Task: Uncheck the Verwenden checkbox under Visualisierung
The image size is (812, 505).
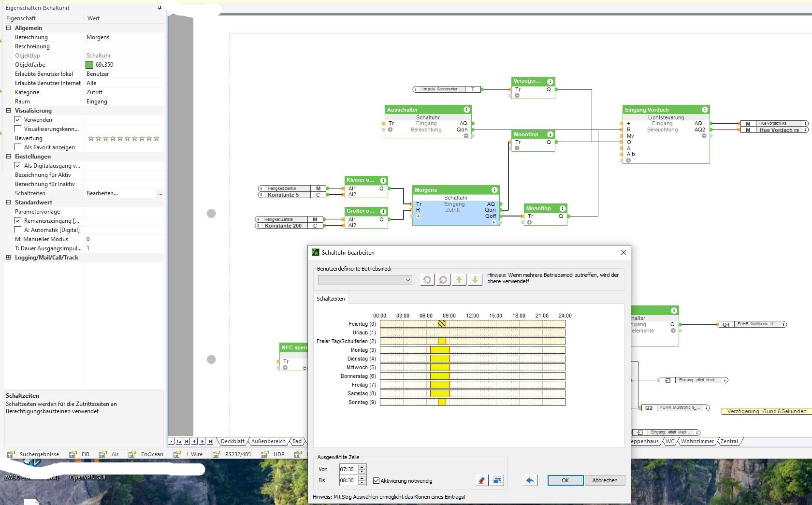Action: [18, 120]
